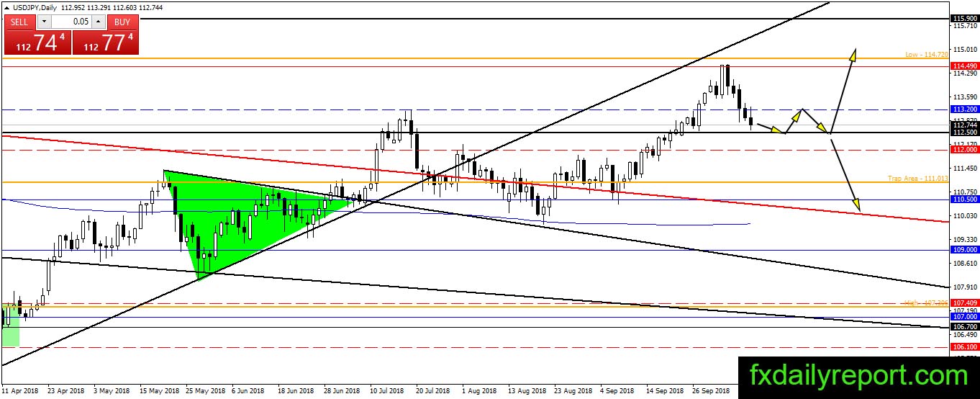
Task: Click the 11 Apr 2018 date label
Action: [20, 390]
